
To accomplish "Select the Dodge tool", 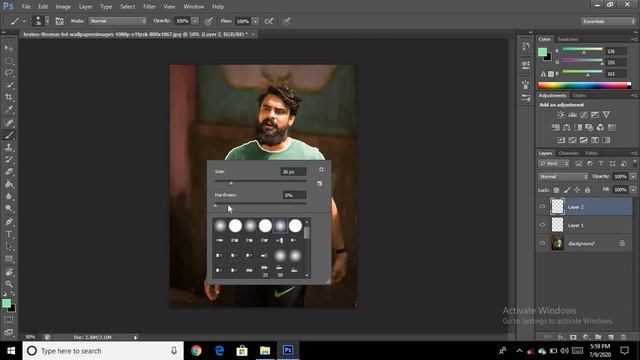I will pos(9,209).
